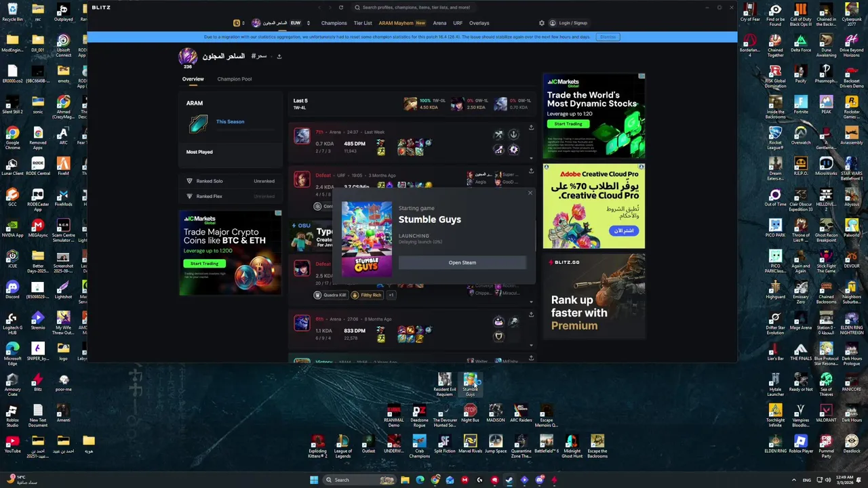Open Sea of Thieves desktop shortcut
The width and height of the screenshot is (868, 488).
coord(826,382)
